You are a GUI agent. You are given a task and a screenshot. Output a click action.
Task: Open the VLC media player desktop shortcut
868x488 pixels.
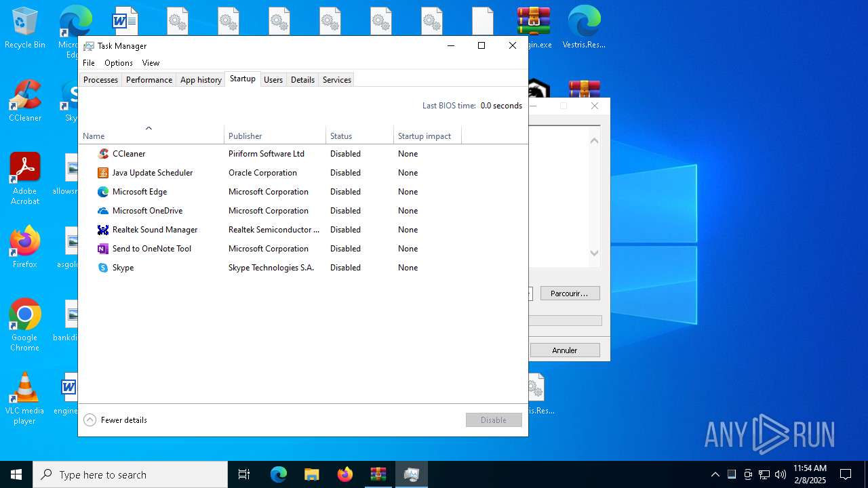[x=25, y=399]
